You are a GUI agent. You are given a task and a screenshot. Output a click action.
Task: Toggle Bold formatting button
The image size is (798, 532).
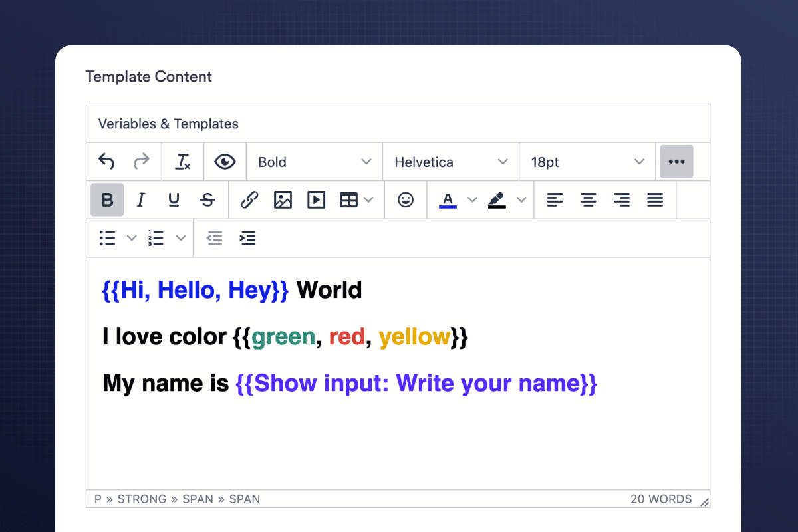107,200
